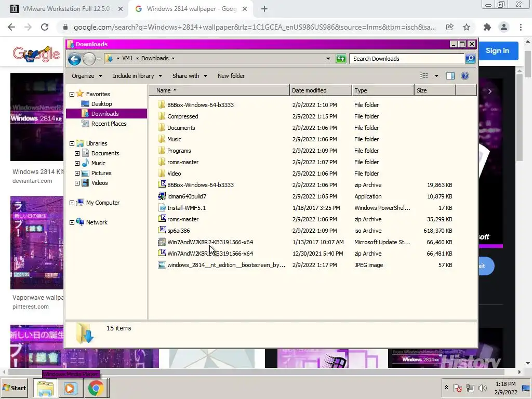Viewport: 532px width, 399px height.
Task: Select Recent Places in Favorites
Action: click(109, 124)
